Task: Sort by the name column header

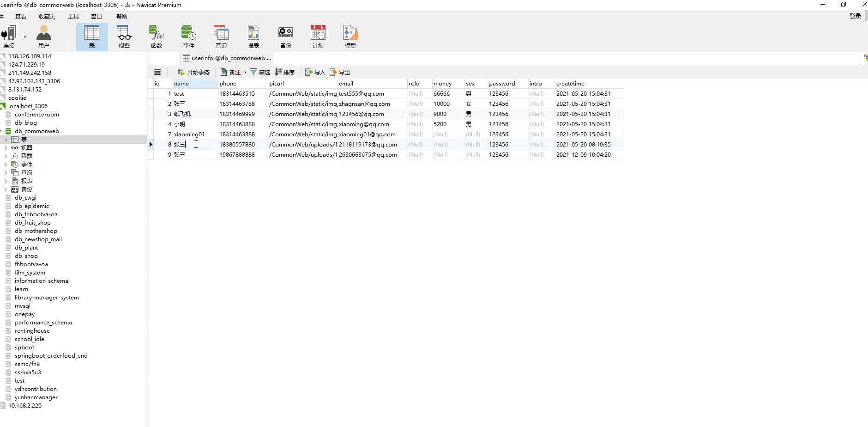Action: pos(195,84)
